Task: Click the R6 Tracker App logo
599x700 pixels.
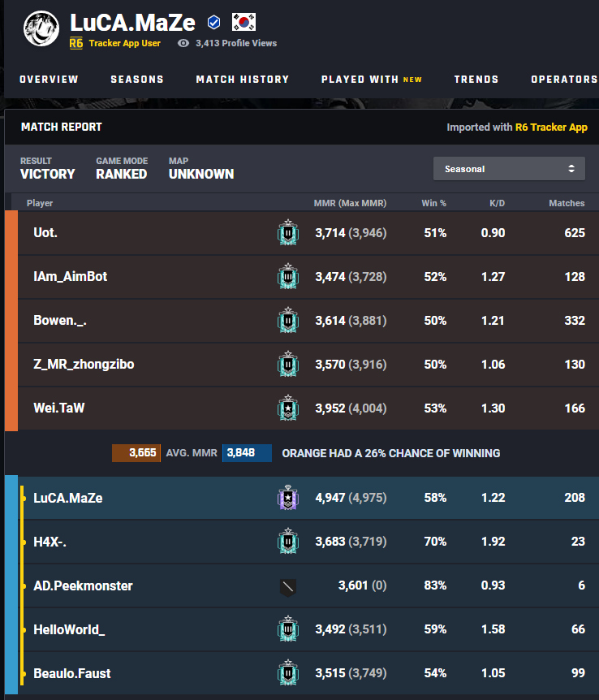Action: click(75, 43)
